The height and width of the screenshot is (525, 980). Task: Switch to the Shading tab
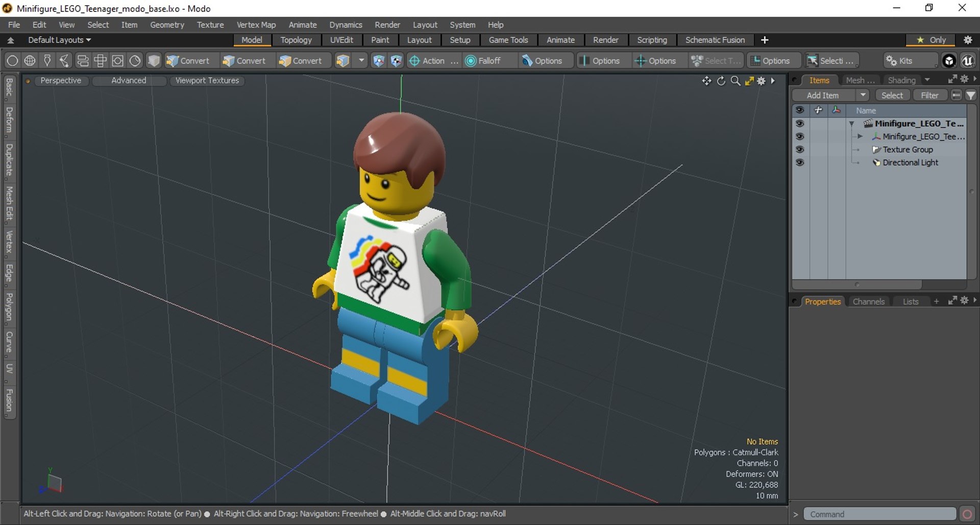(901, 80)
